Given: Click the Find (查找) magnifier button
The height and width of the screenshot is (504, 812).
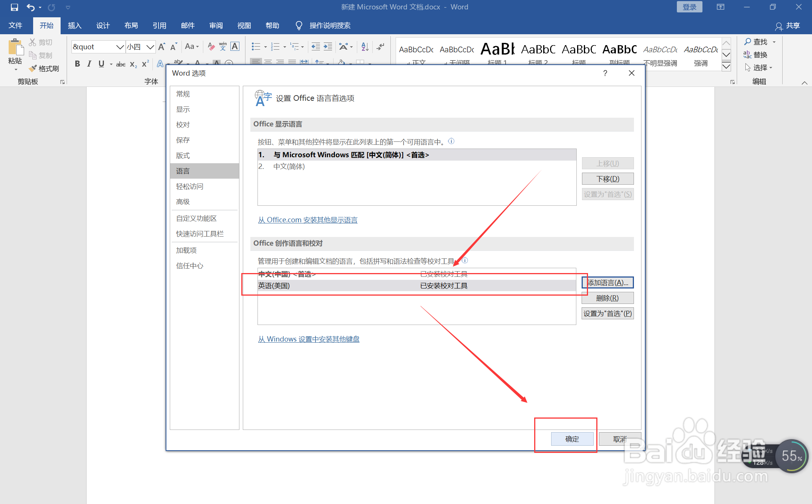Looking at the screenshot, I should (756, 42).
